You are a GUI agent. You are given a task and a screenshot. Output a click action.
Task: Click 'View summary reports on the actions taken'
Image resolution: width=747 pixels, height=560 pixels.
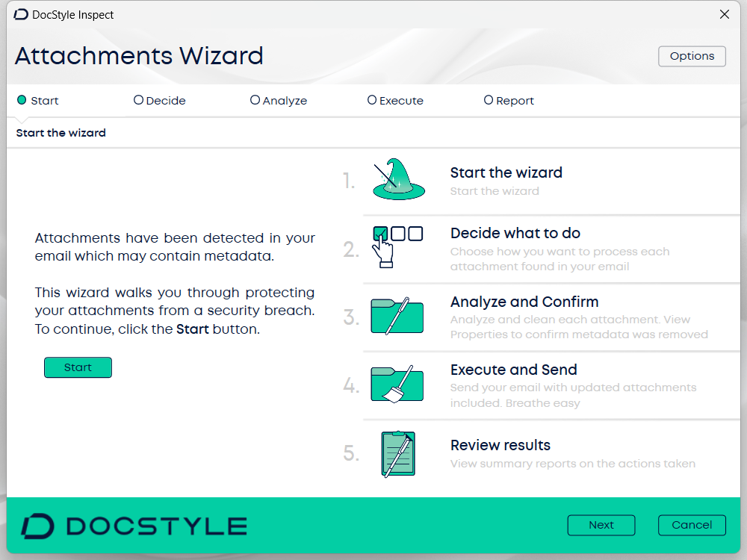573,464
